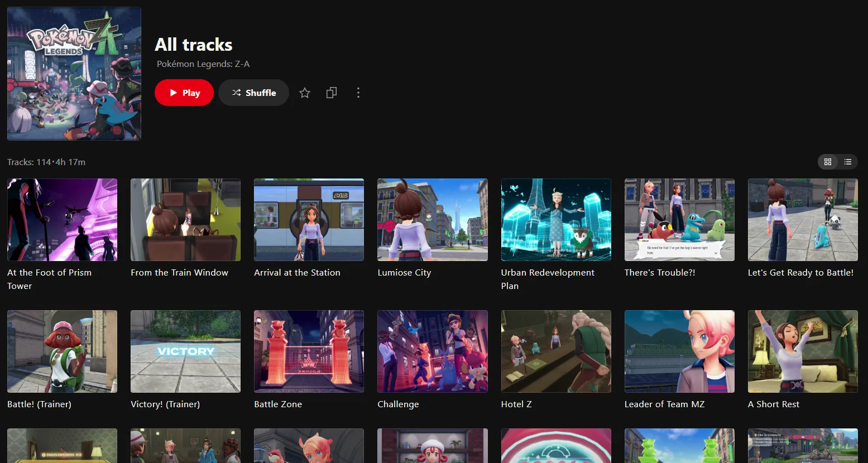868x463 pixels.
Task: Select the There's Trouble?! thumbnail
Action: pos(679,220)
